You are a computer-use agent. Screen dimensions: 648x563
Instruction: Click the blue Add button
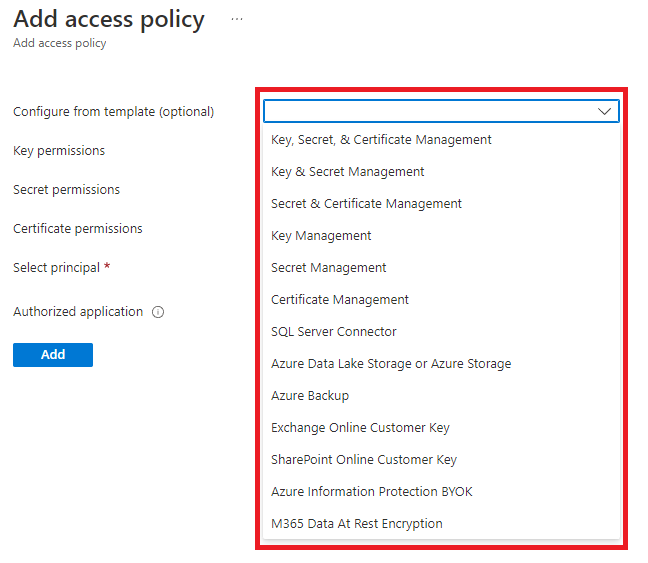point(53,355)
